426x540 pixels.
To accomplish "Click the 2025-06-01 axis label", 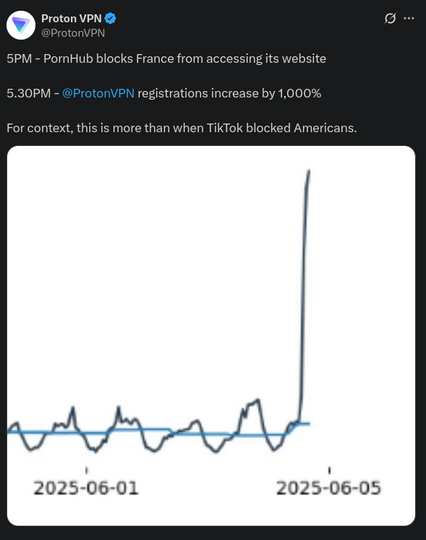I will coord(86,488).
